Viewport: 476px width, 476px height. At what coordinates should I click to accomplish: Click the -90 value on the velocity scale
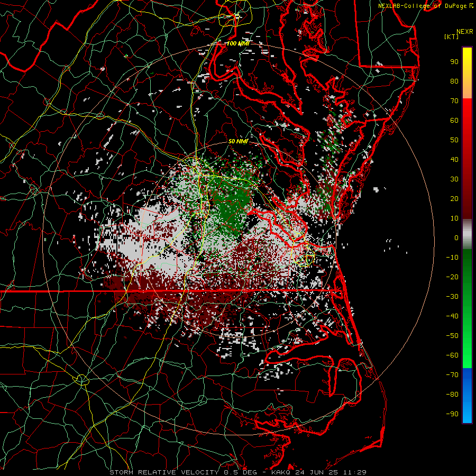(x=452, y=414)
